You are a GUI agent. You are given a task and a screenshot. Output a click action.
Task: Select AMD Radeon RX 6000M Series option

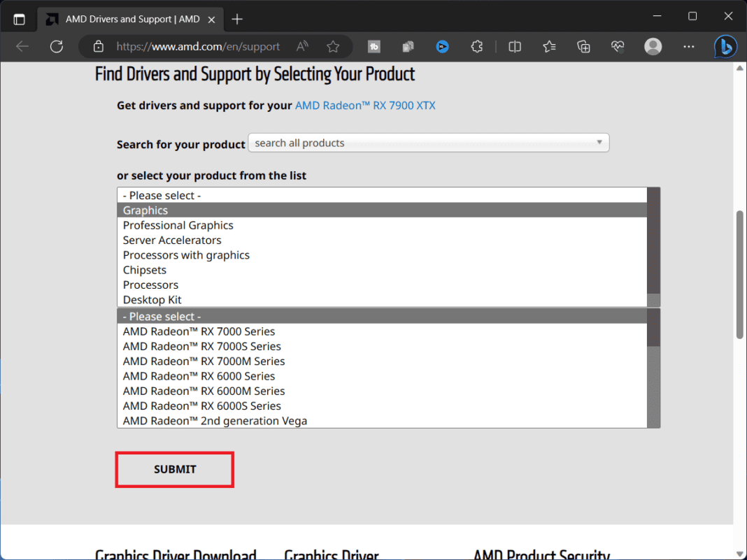[x=204, y=391]
